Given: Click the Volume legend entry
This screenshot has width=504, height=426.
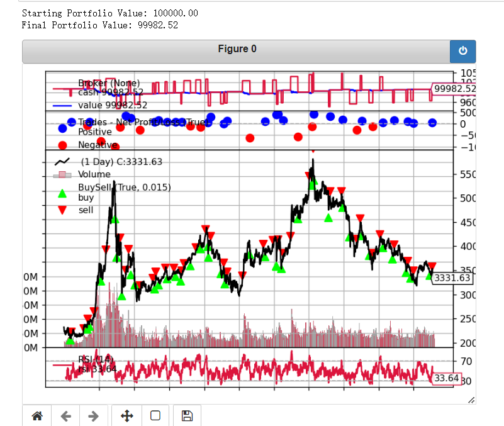Looking at the screenshot, I should [82, 174].
